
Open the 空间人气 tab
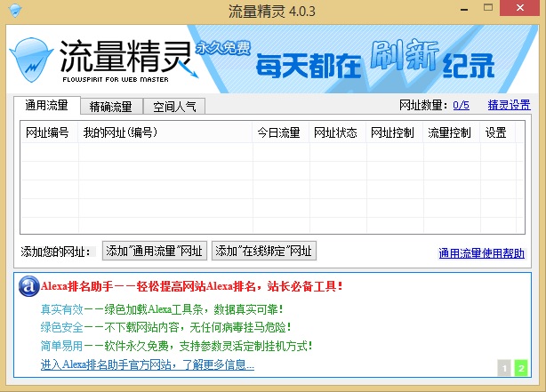click(x=174, y=106)
